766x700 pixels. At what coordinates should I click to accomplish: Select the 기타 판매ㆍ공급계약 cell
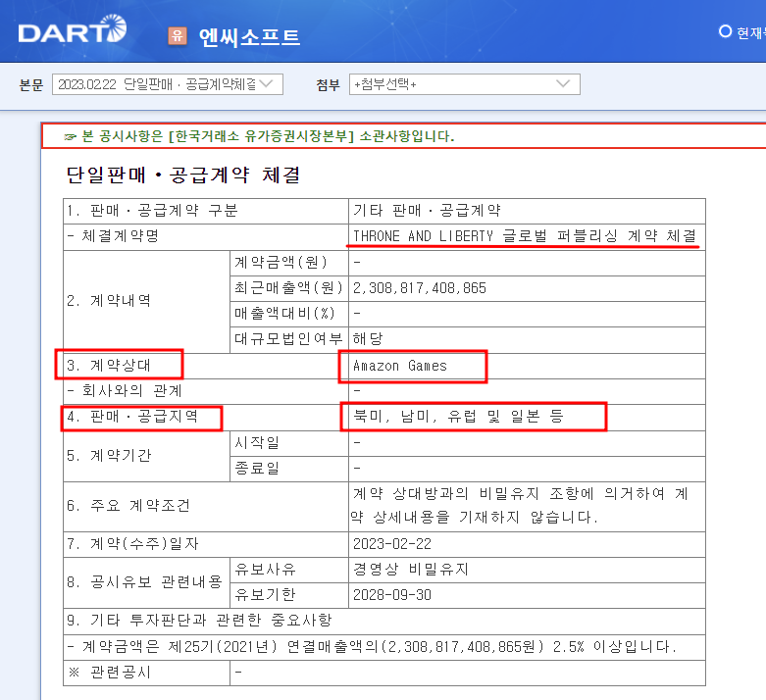527,211
